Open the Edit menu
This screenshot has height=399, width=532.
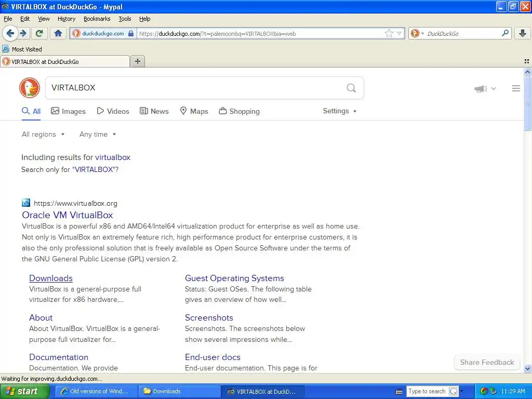coord(25,19)
